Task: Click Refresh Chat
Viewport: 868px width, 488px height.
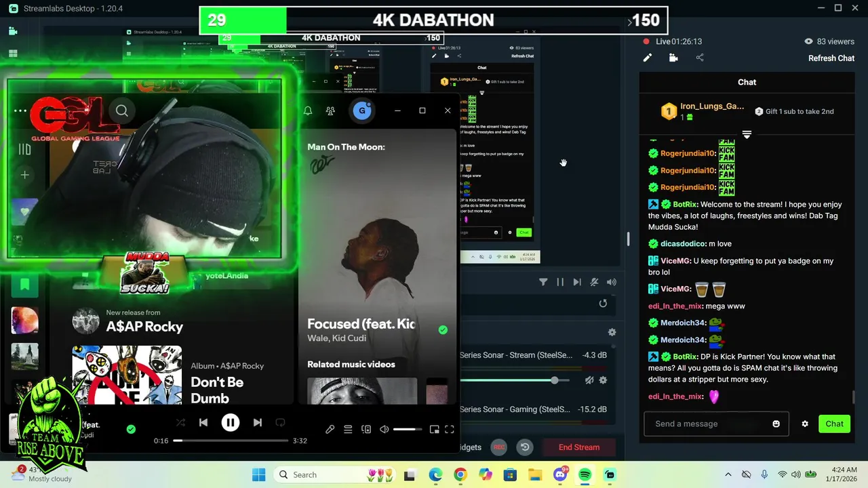Action: point(831,58)
